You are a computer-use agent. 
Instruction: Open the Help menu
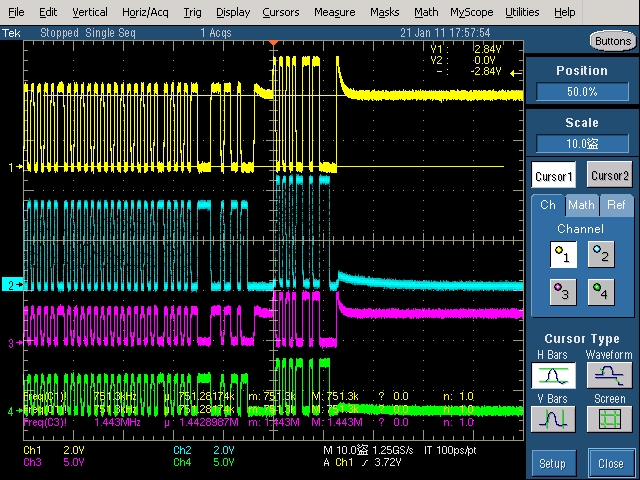(x=564, y=12)
